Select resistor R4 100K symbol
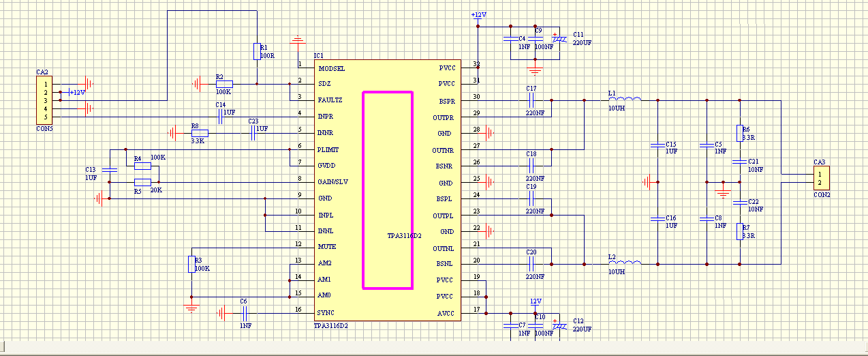The height and width of the screenshot is (356, 868). (142, 166)
